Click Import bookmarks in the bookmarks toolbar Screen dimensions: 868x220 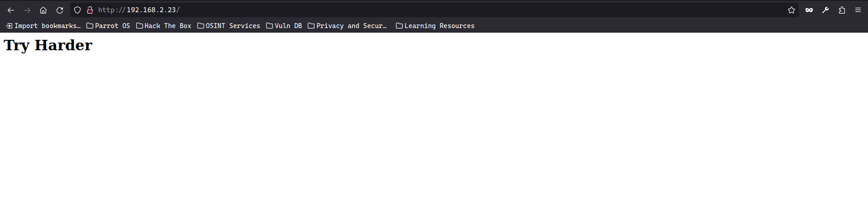(43, 26)
